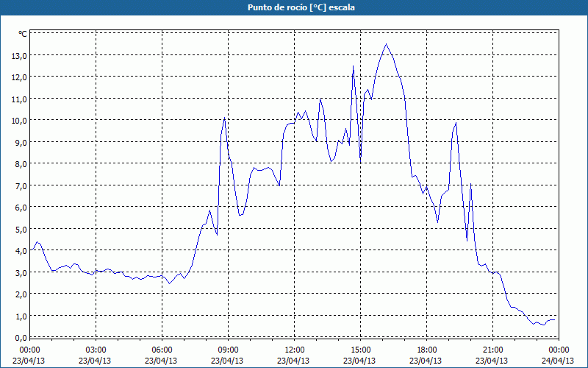The image size is (588, 368).
Task: Click the °C unit label on the y-axis
Action: (23, 34)
